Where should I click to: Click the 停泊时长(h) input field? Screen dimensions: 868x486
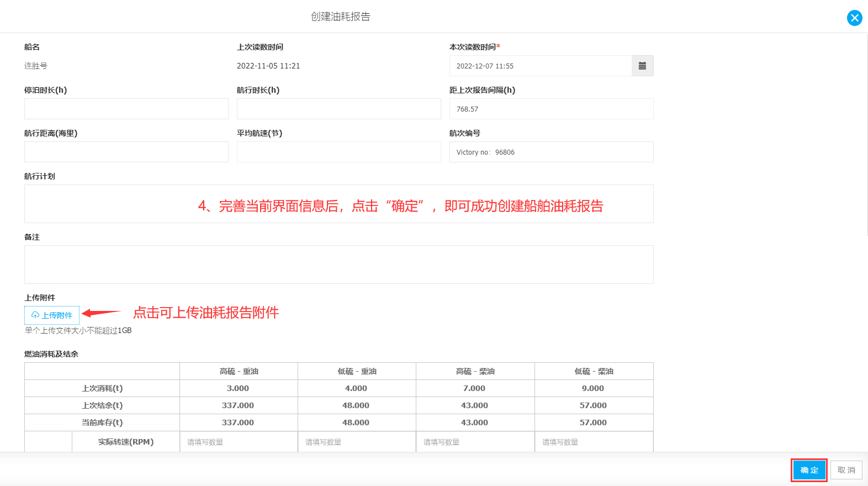[x=126, y=109]
